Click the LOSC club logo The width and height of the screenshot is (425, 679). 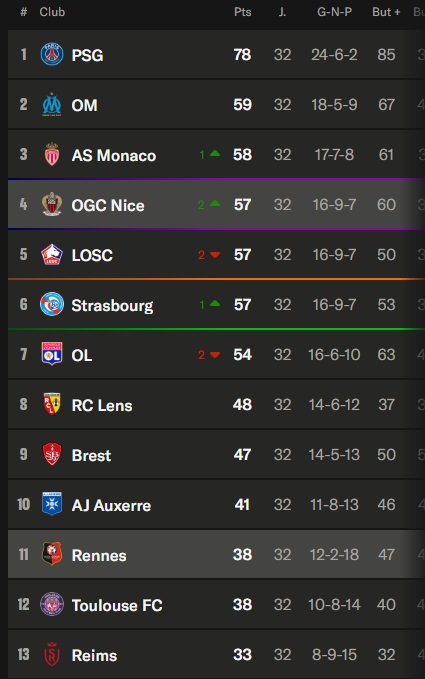pos(52,255)
